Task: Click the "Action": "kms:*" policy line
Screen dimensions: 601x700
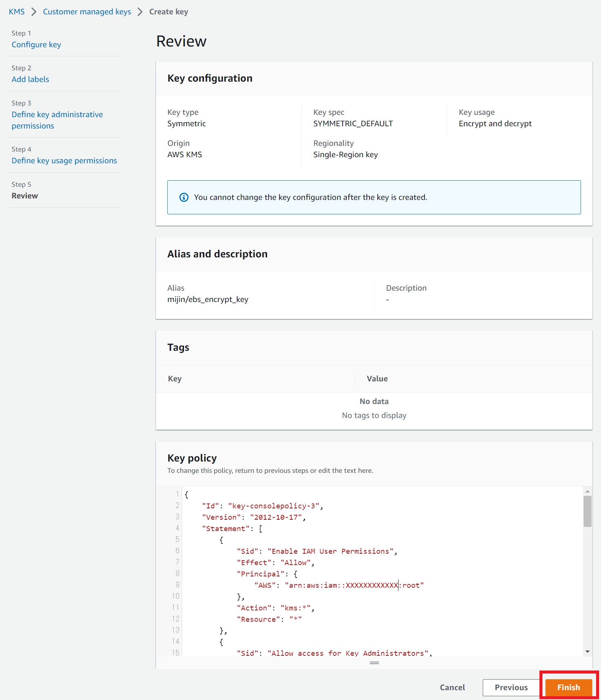Action: [276, 608]
